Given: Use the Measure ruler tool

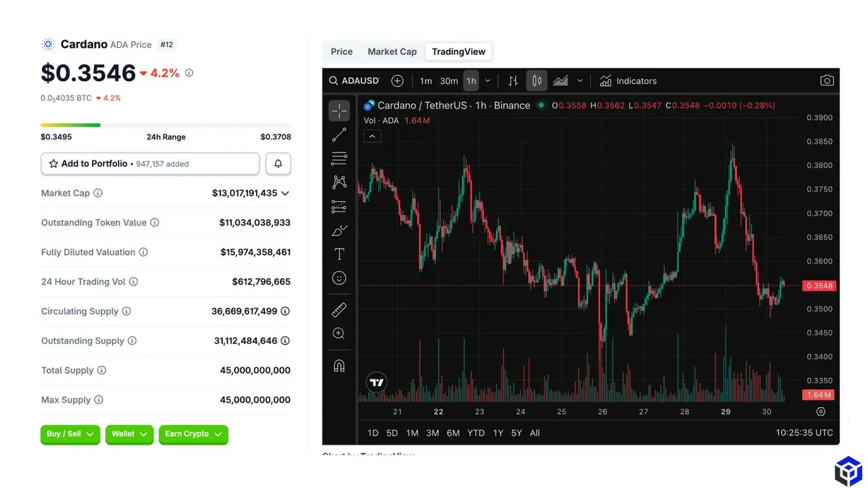Looking at the screenshot, I should pos(339,309).
